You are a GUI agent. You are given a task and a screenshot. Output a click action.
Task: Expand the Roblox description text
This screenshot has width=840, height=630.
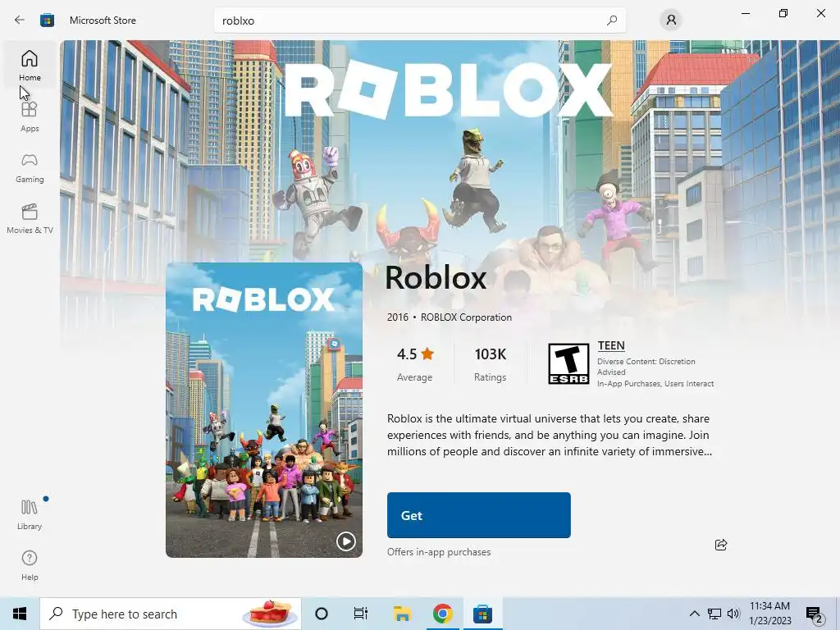tap(549, 435)
